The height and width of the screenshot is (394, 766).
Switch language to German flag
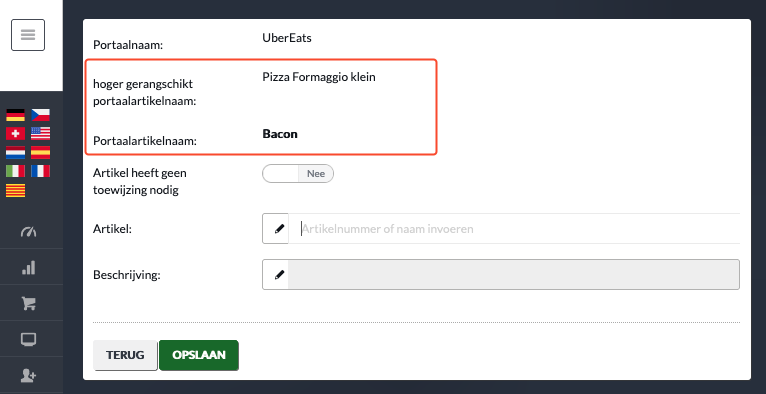pyautogui.click(x=15, y=115)
